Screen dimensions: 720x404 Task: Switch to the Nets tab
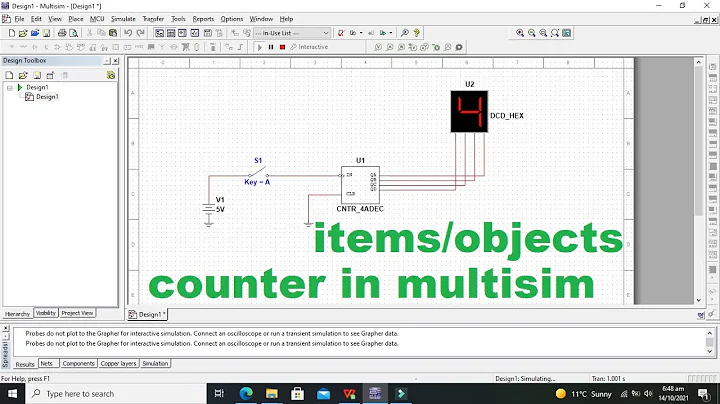[46, 364]
